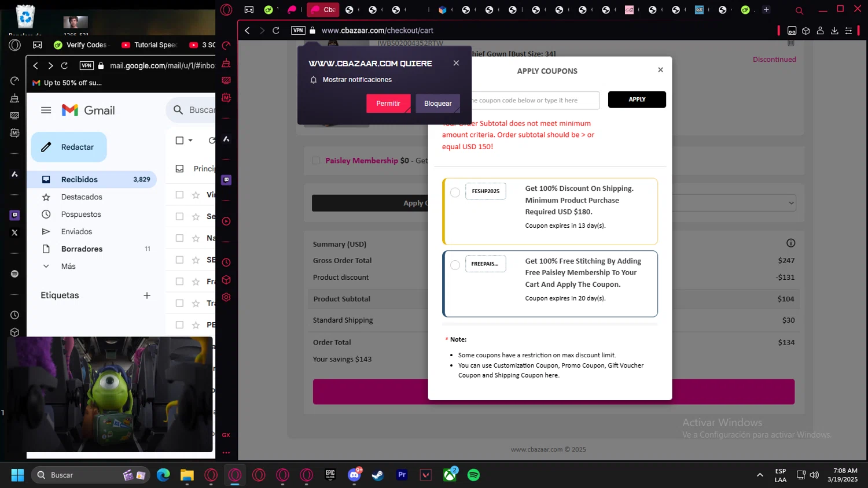Open Steam from the taskbar

tap(377, 475)
